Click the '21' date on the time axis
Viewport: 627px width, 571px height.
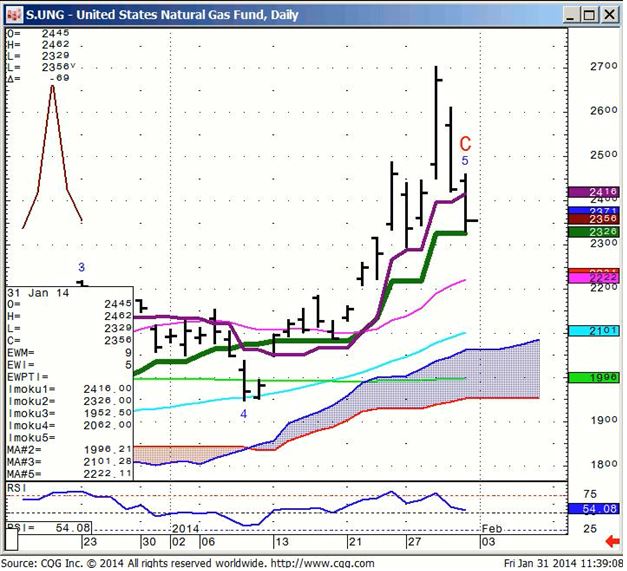[355, 542]
